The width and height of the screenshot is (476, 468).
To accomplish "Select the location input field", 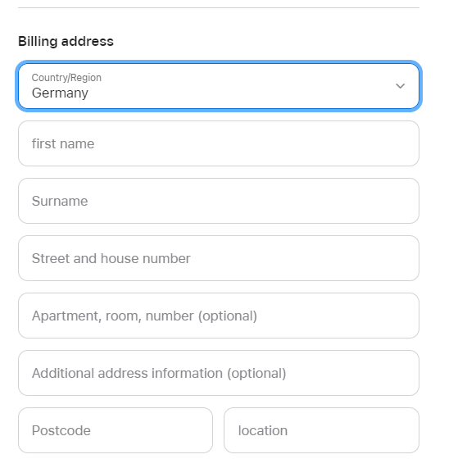I will [x=321, y=430].
